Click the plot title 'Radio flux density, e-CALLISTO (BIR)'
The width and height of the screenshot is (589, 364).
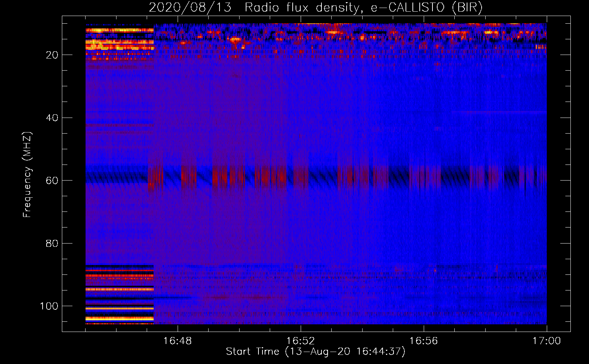[364, 7]
